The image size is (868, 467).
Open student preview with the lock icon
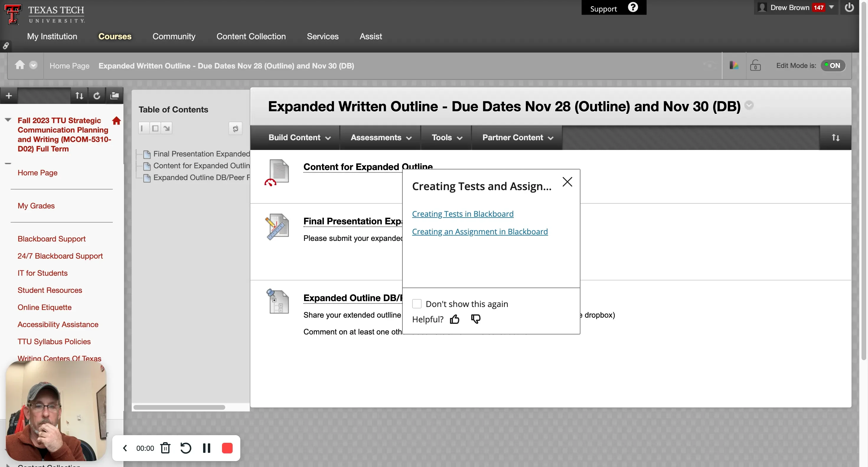pos(756,65)
